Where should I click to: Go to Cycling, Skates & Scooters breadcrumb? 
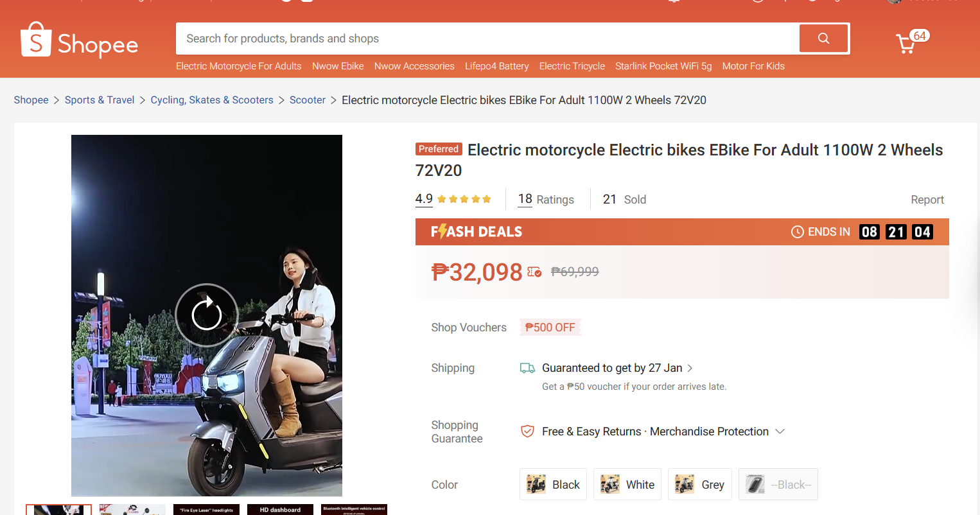coord(212,100)
